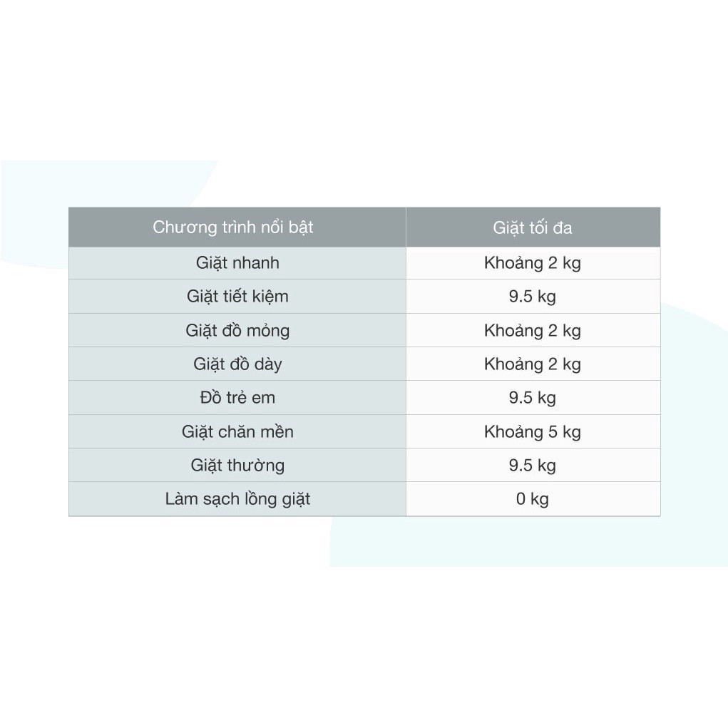Click the 'Giặt thường' program cell
The image size is (728, 728).
point(237,466)
